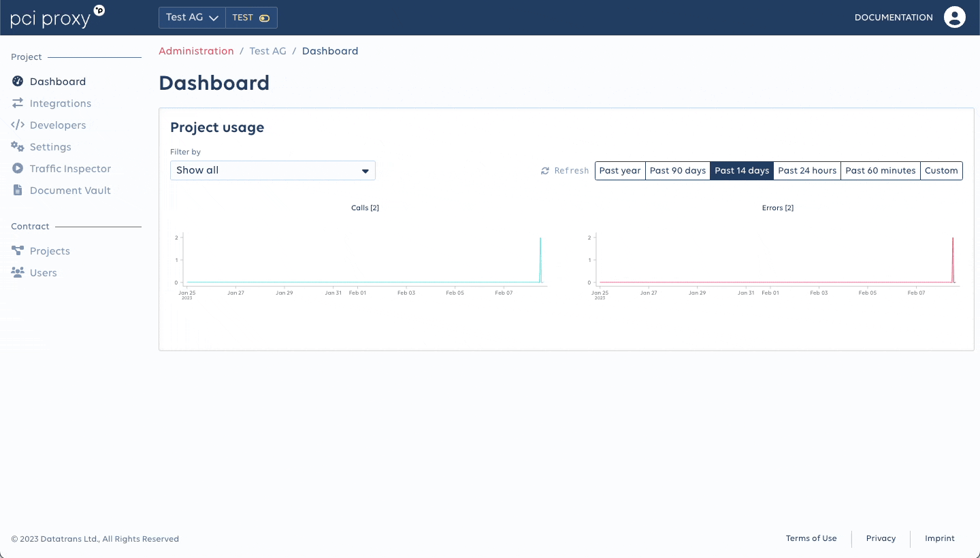Select the Past 90 days range
The height and width of the screenshot is (558, 980).
tap(678, 171)
